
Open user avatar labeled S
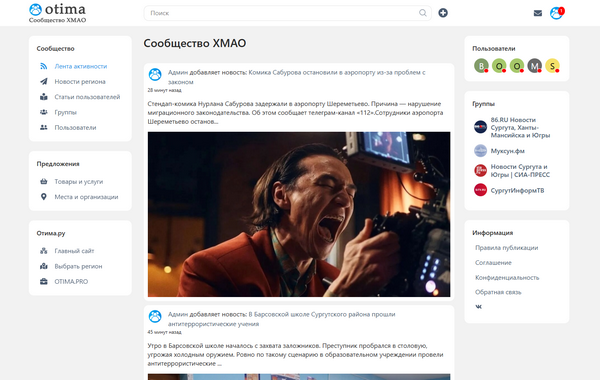pyautogui.click(x=552, y=66)
